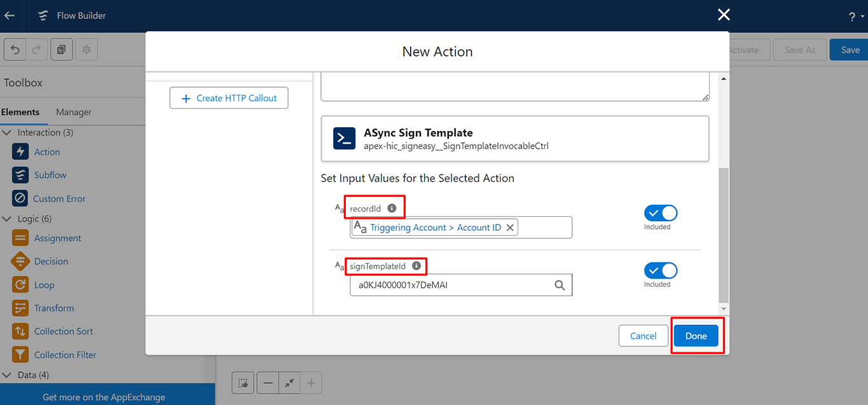Show info tooltip for signTemplateId
868x405 pixels.
coord(417,266)
